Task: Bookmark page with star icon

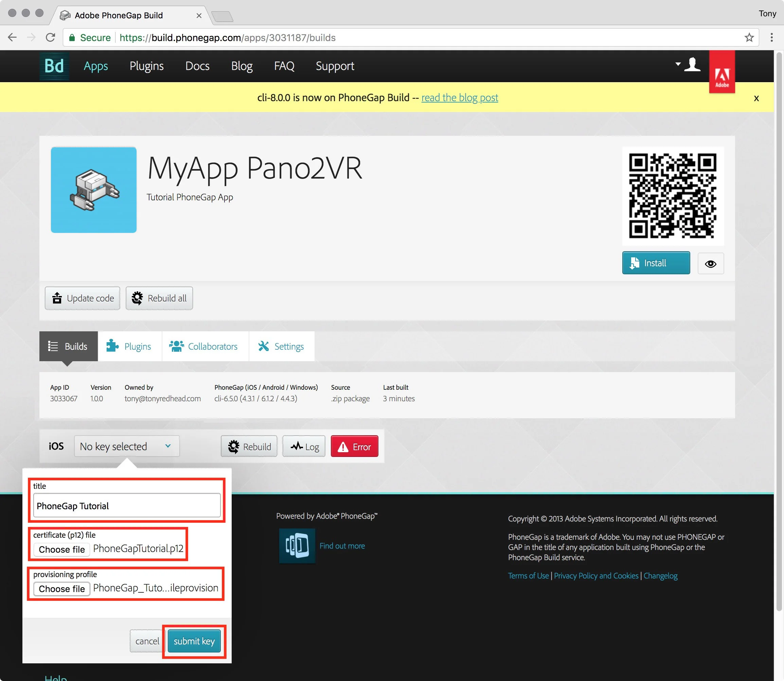Action: 749,37
